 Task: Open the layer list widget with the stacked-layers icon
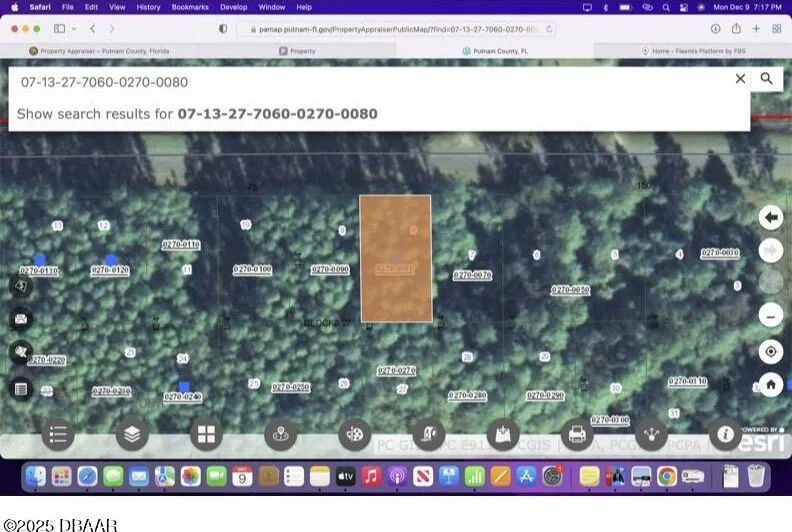(x=132, y=434)
